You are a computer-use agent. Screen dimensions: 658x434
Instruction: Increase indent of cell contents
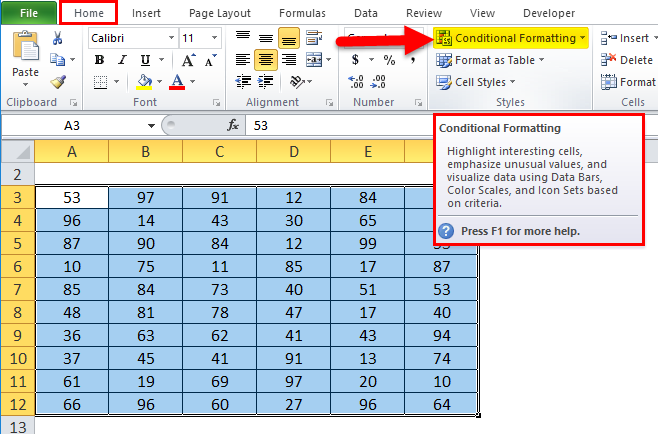pyautogui.click(x=266, y=81)
